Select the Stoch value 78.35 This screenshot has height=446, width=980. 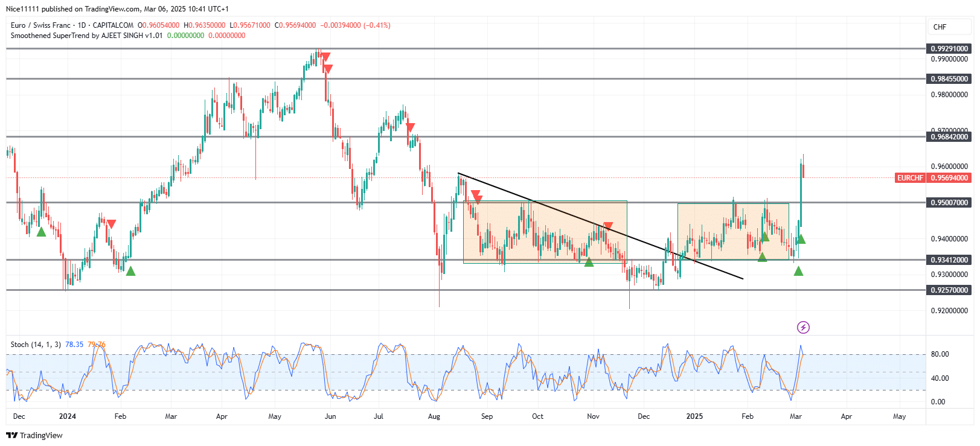tap(74, 345)
